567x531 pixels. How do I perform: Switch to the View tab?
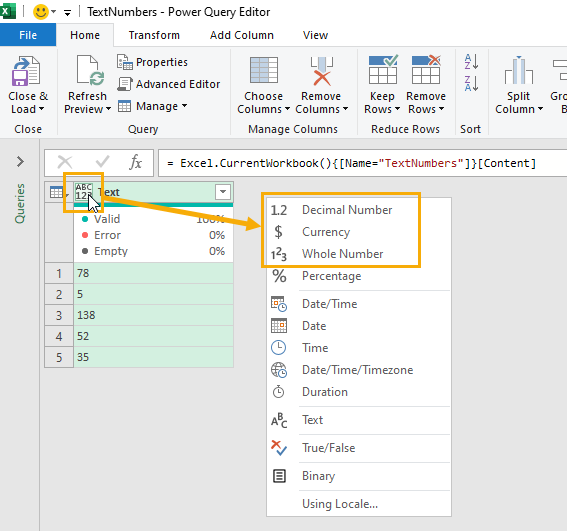coord(315,35)
